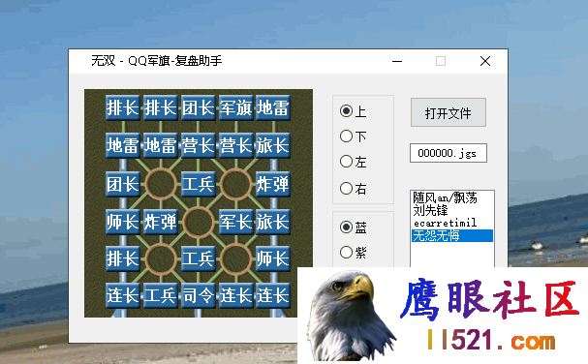Pick the 右 radio option
The height and width of the screenshot is (364, 588).
pos(353,189)
